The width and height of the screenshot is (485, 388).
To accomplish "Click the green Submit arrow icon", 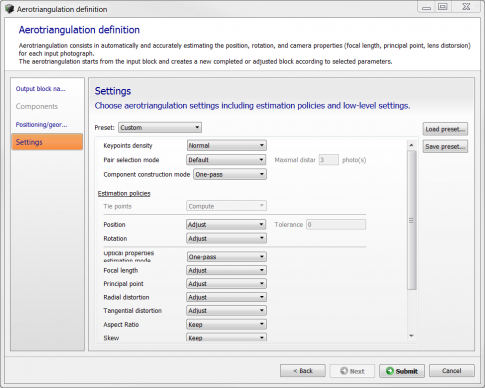I will point(390,371).
